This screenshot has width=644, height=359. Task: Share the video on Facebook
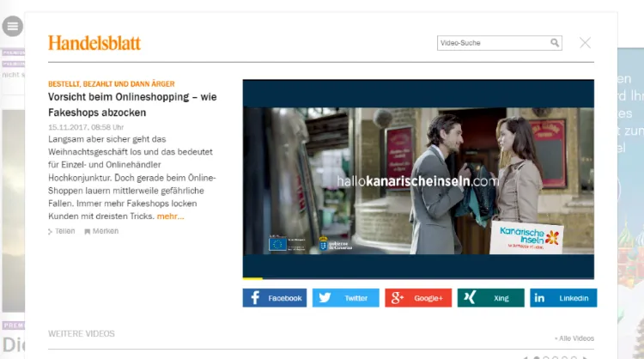275,298
